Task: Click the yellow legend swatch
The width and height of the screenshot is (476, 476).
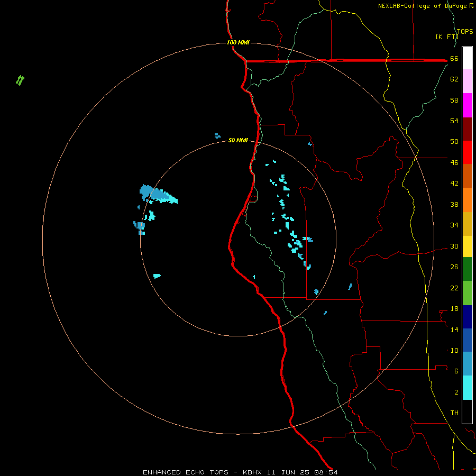Action: 467,246
